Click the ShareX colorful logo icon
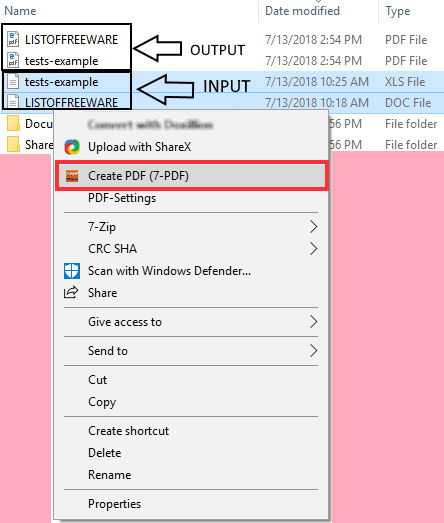Screen dimensions: 444x523 72,147
